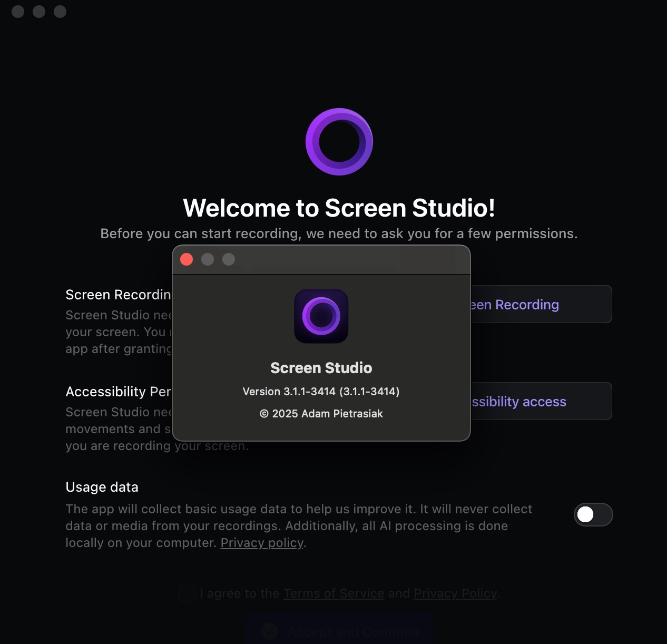Close the main Welcome window with its red-position button
This screenshot has width=667, height=644.
[x=18, y=12]
